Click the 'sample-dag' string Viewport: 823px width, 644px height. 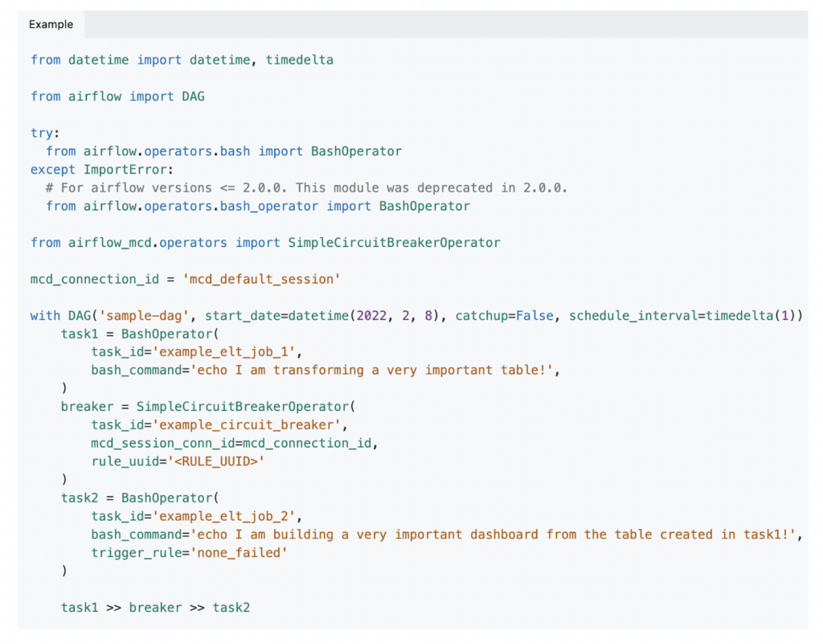144,315
